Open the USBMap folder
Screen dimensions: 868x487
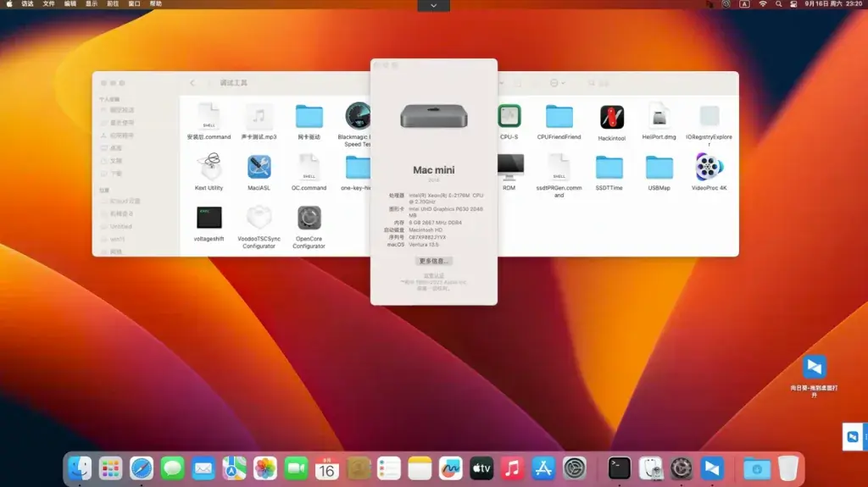point(659,167)
